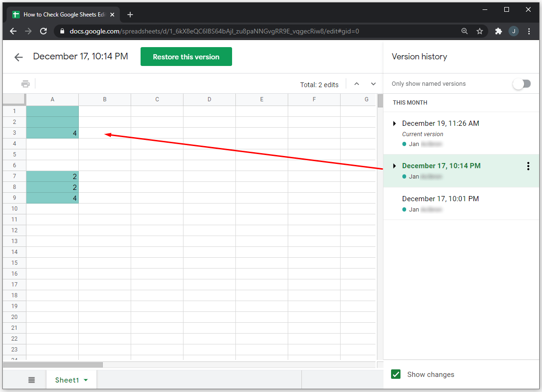Click Restore this version button
Viewport: 542px width, 392px height.
[186, 57]
